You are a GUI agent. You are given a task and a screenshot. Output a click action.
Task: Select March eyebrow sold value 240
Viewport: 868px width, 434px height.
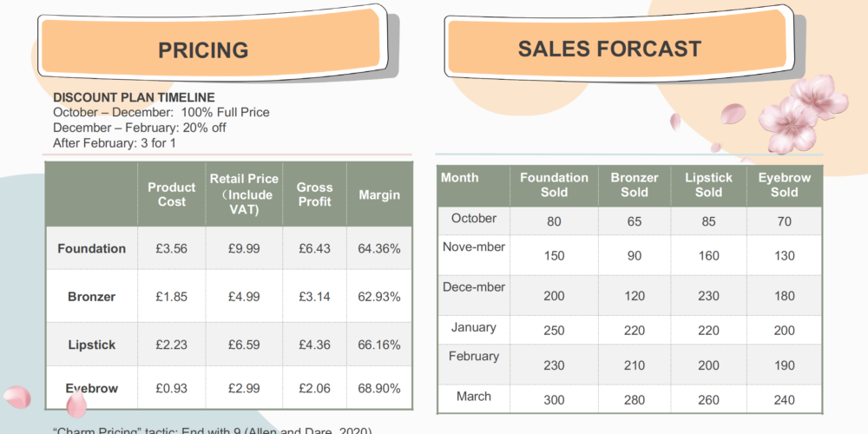(785, 399)
